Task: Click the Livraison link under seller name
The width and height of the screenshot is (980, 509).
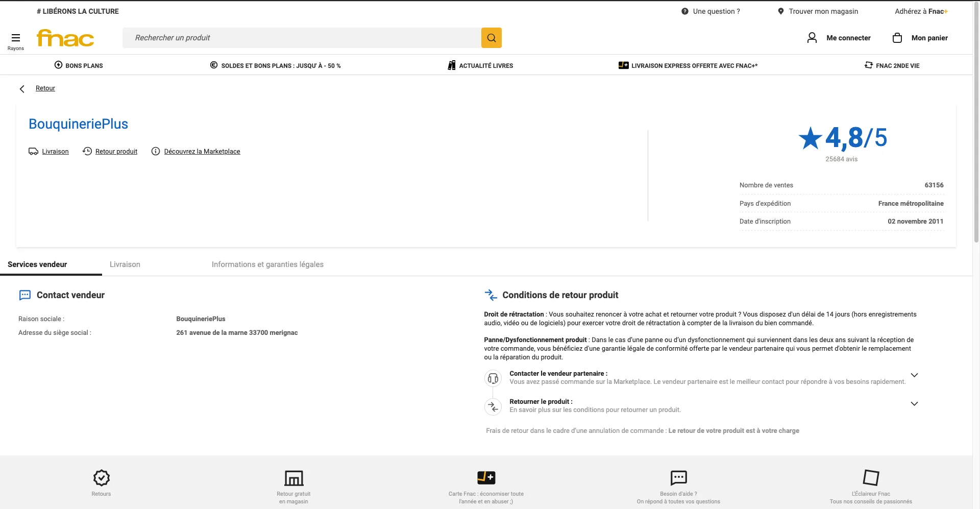Action: [55, 152]
